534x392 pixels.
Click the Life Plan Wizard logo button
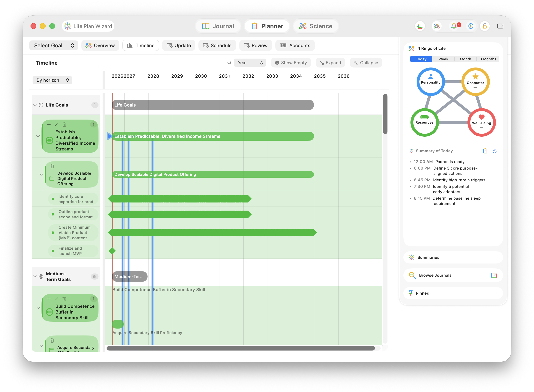coord(88,26)
